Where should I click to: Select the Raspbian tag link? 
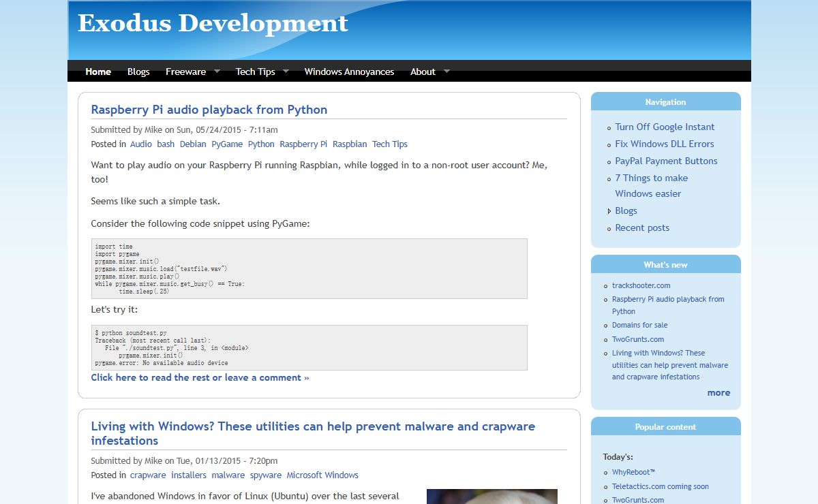point(350,144)
